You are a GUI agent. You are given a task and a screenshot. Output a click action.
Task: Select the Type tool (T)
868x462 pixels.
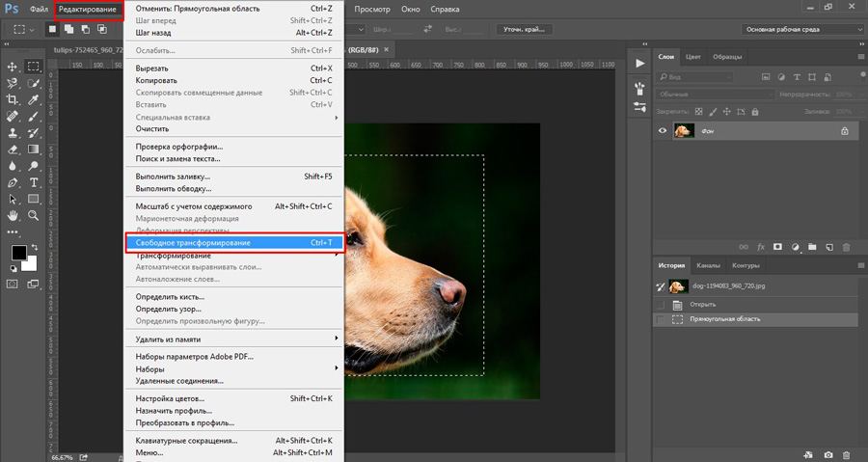coord(34,181)
